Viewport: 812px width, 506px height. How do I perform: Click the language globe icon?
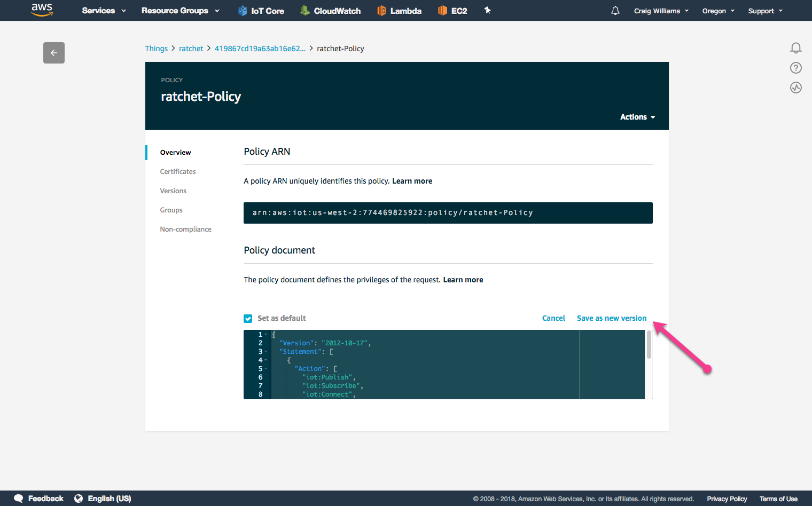coord(79,499)
